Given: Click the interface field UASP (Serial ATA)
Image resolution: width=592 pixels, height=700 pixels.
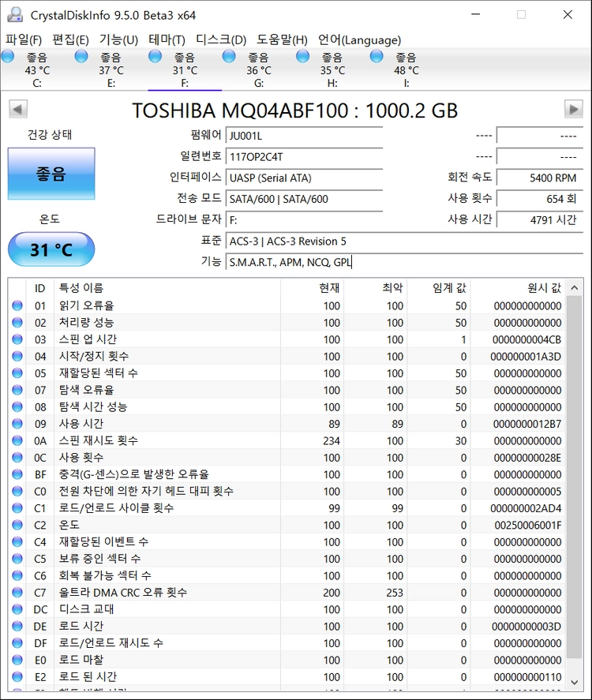Looking at the screenshot, I should click(x=304, y=178).
